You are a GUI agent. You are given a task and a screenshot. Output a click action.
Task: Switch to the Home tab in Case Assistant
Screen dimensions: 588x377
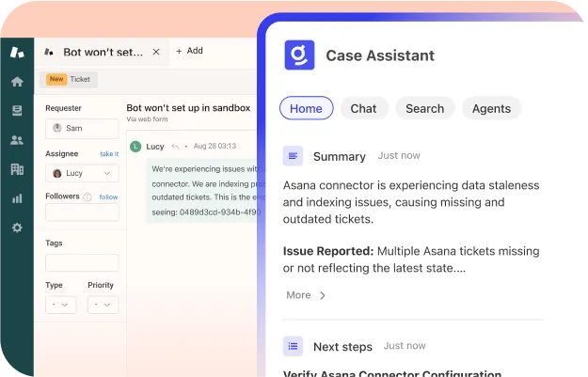(x=307, y=108)
